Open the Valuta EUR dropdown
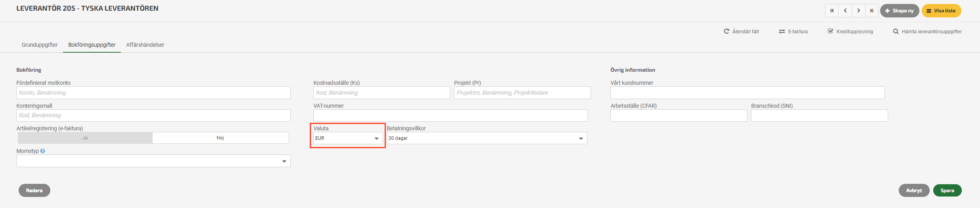 click(x=348, y=138)
